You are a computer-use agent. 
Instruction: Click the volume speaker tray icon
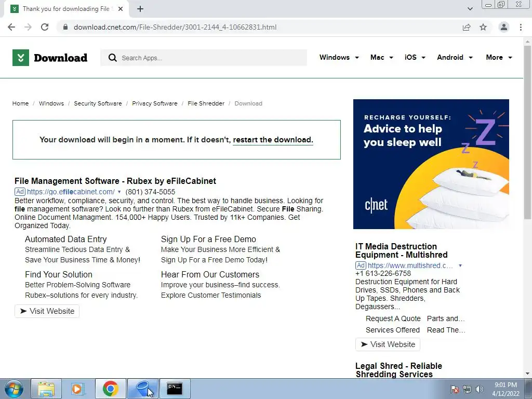point(480,389)
